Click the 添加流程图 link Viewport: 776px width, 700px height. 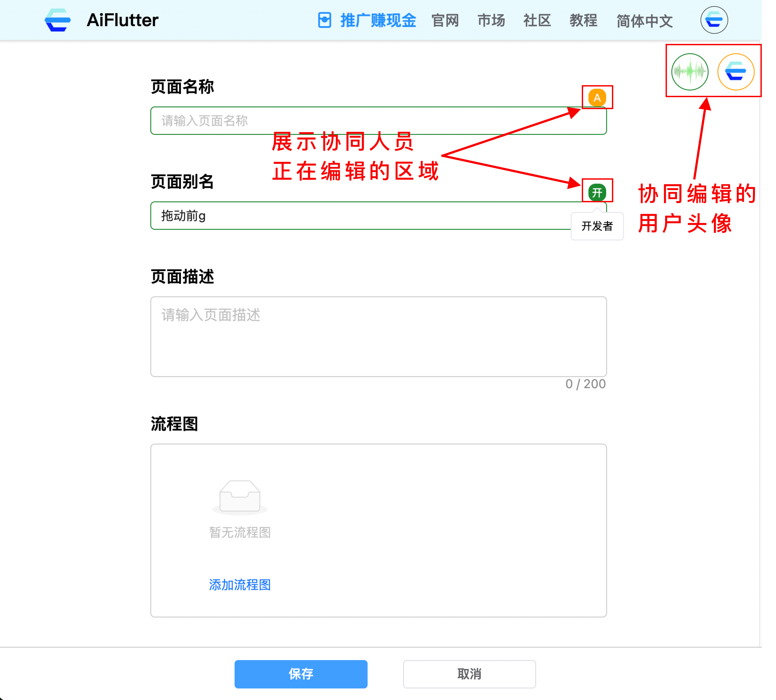tap(240, 585)
